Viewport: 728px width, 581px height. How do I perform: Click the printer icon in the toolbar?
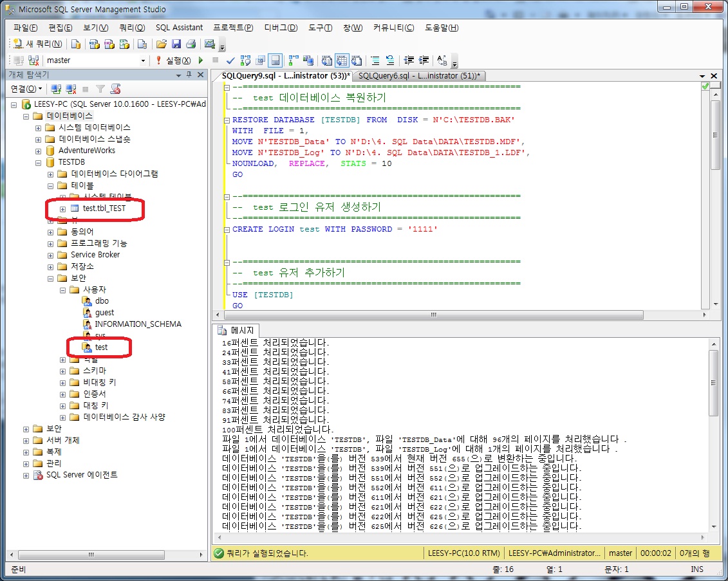191,44
